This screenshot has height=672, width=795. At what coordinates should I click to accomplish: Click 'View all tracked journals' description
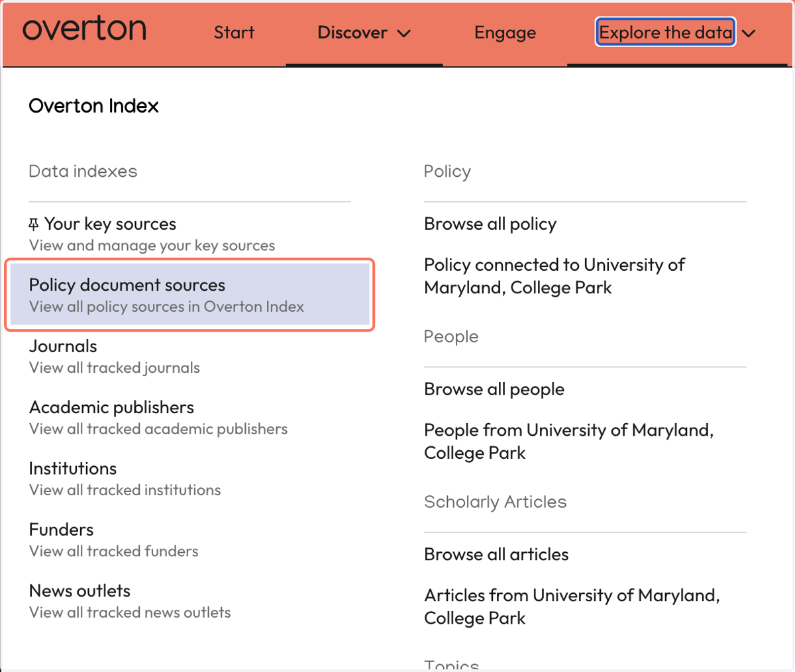[114, 368]
